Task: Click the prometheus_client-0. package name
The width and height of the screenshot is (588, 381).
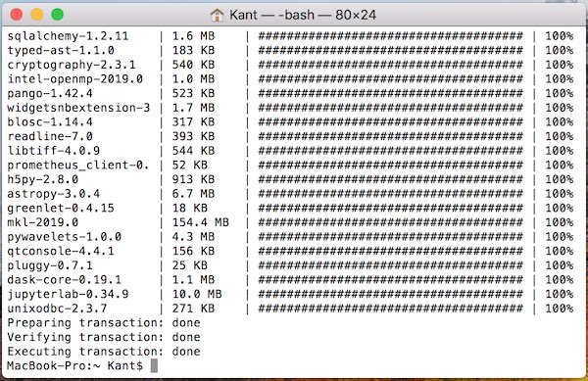Action: [78, 166]
